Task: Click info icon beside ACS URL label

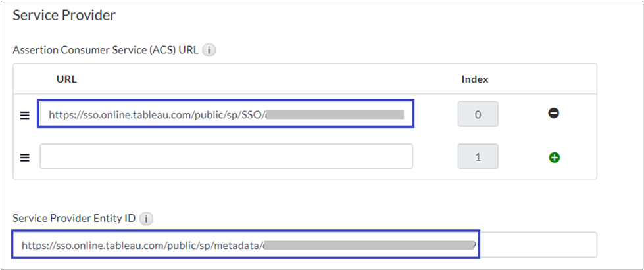Action: 209,50
